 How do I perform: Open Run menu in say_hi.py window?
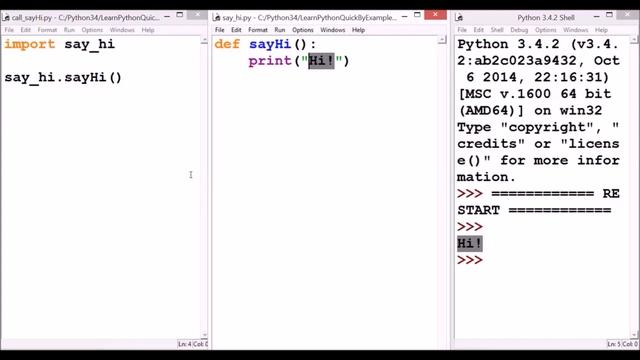(280, 30)
